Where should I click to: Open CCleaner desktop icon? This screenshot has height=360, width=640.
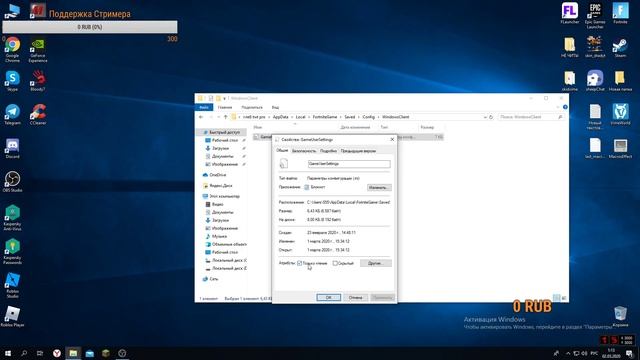(38, 114)
